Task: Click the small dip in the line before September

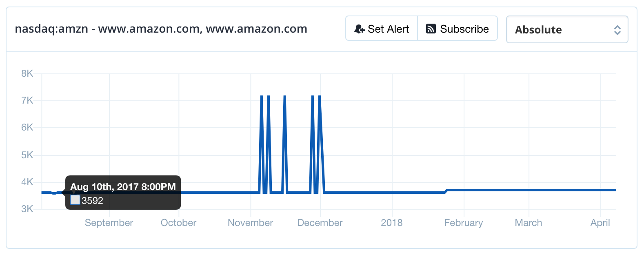Action: coord(54,193)
